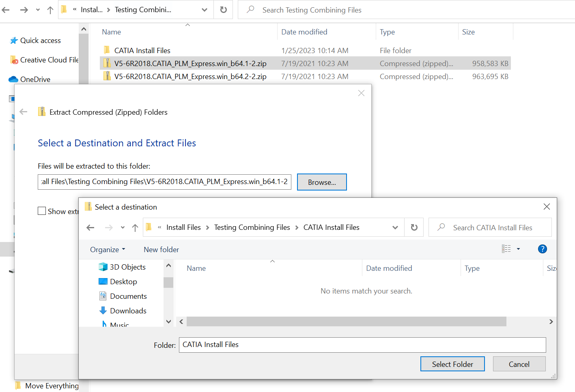Open Quick access in Explorer sidebar

[40, 41]
